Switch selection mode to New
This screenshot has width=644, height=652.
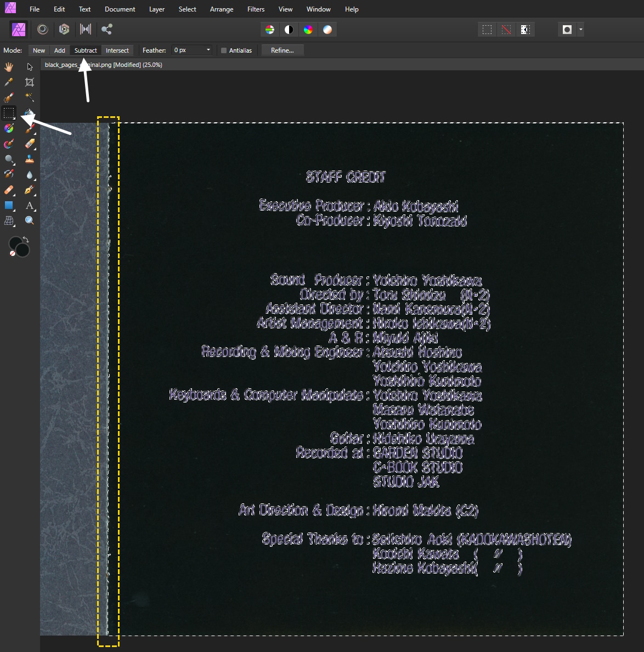click(39, 50)
